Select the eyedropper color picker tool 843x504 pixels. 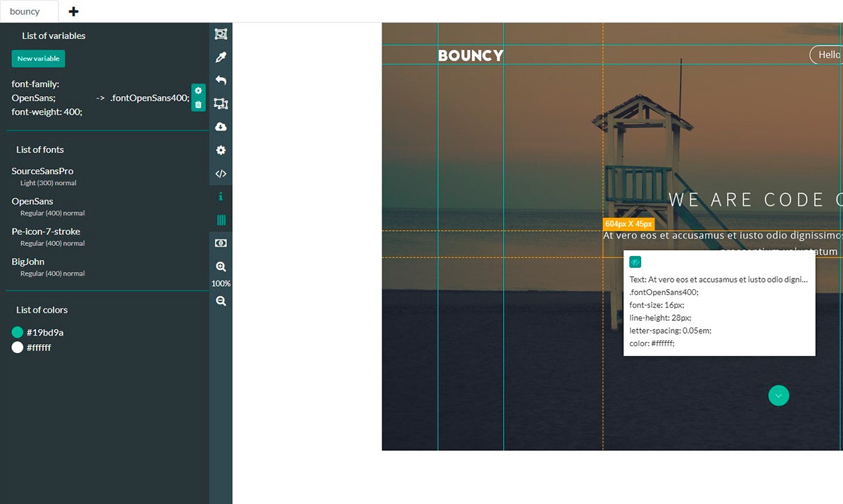[x=221, y=58]
